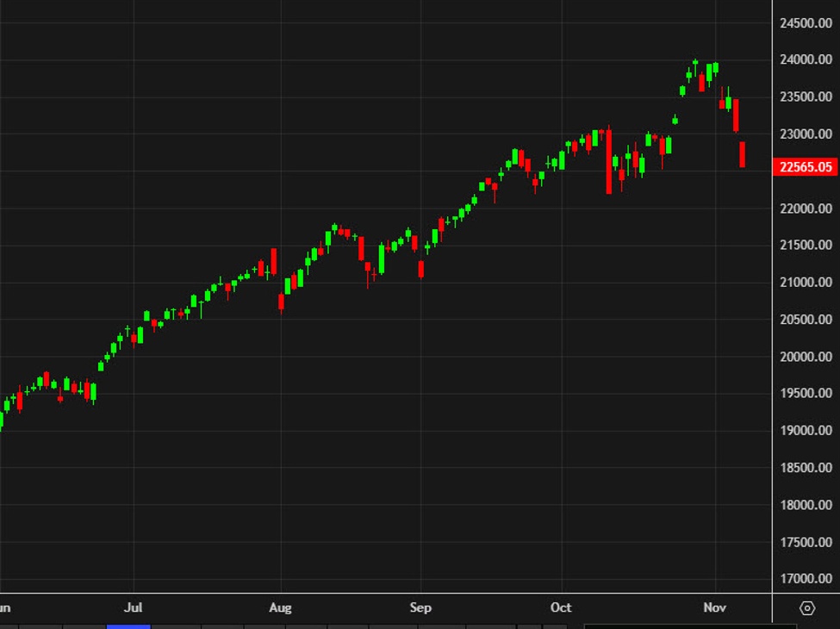Click the Oct marker on time axis
840x629 pixels.
coord(561,607)
